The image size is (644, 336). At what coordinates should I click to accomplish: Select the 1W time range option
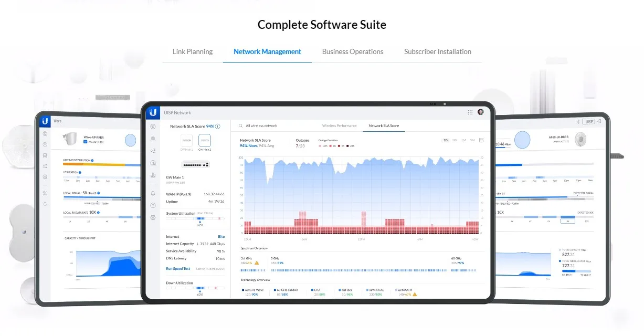tap(455, 140)
